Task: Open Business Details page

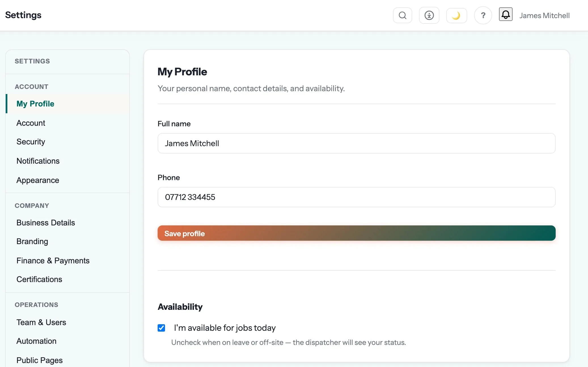Action: click(x=67, y=223)
